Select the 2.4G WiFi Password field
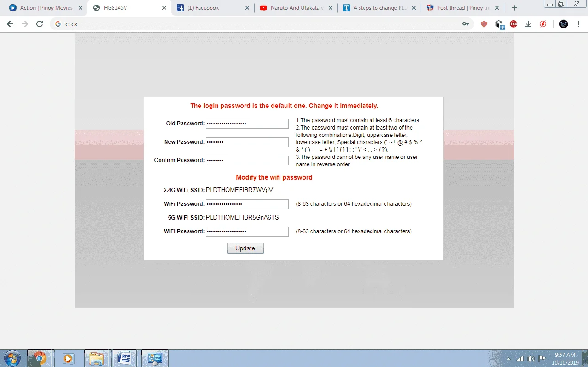Image resolution: width=588 pixels, height=367 pixels. click(x=247, y=204)
